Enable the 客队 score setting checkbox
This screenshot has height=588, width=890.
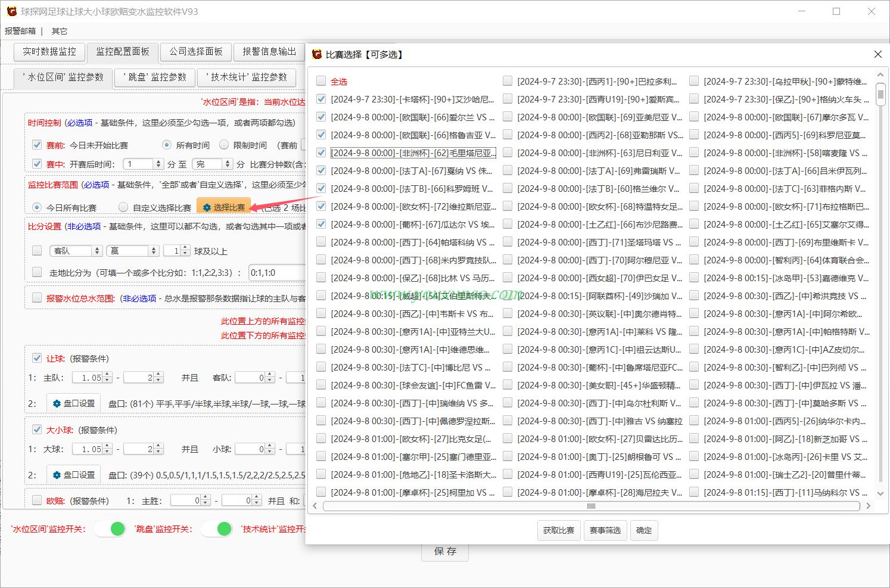[x=37, y=251]
